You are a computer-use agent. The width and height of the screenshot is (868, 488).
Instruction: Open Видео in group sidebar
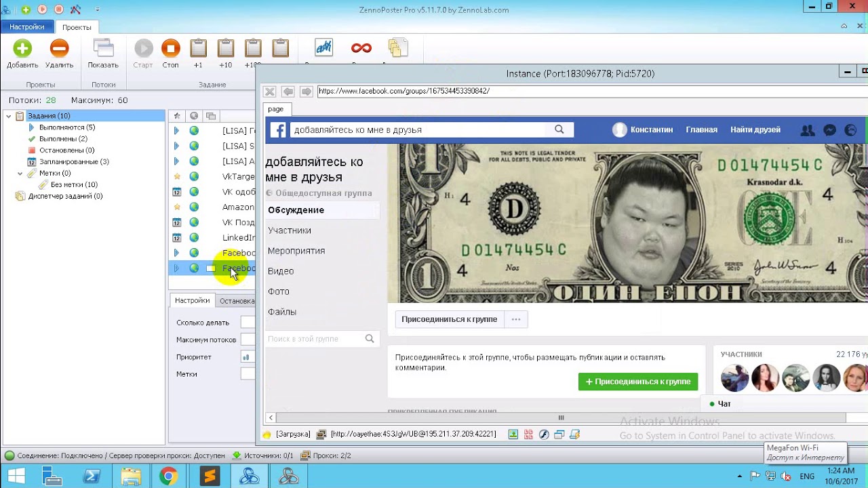281,271
